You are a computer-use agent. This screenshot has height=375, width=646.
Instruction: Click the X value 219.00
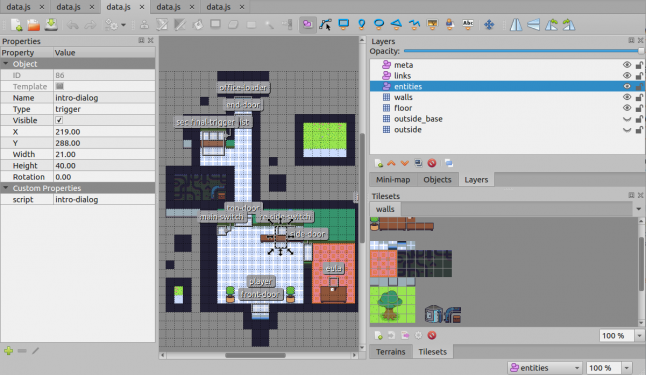(105, 132)
